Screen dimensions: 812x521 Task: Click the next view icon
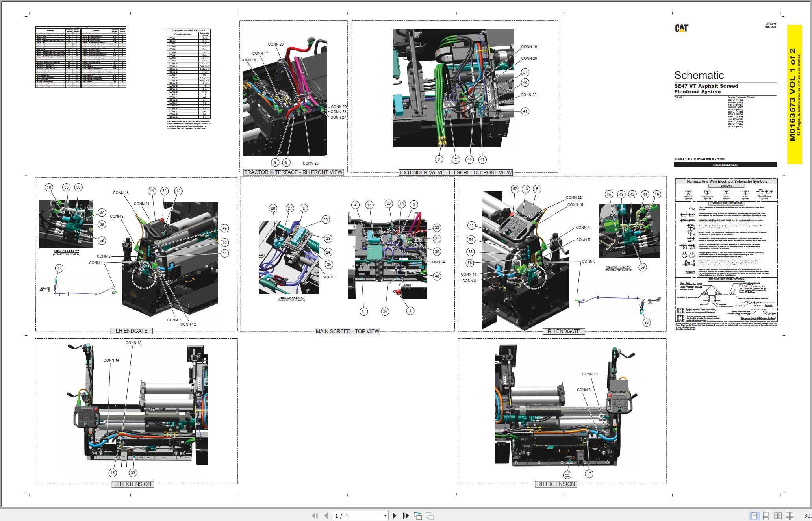(430, 515)
